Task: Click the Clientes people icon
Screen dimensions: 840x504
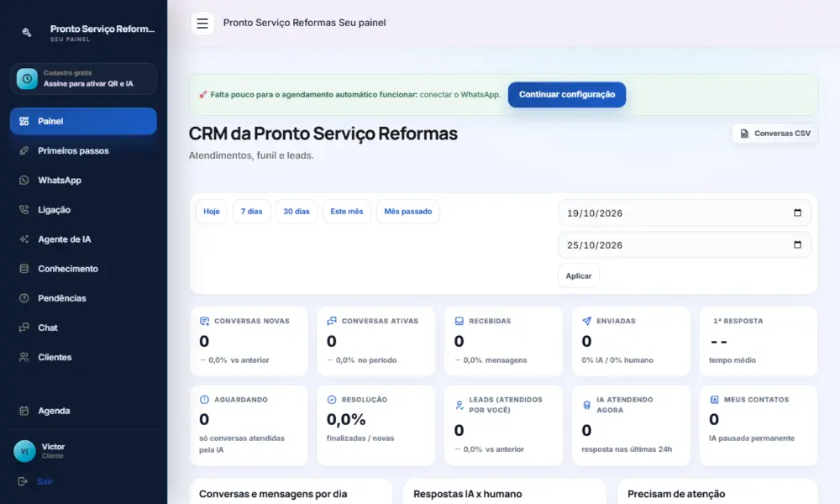Action: point(24,357)
